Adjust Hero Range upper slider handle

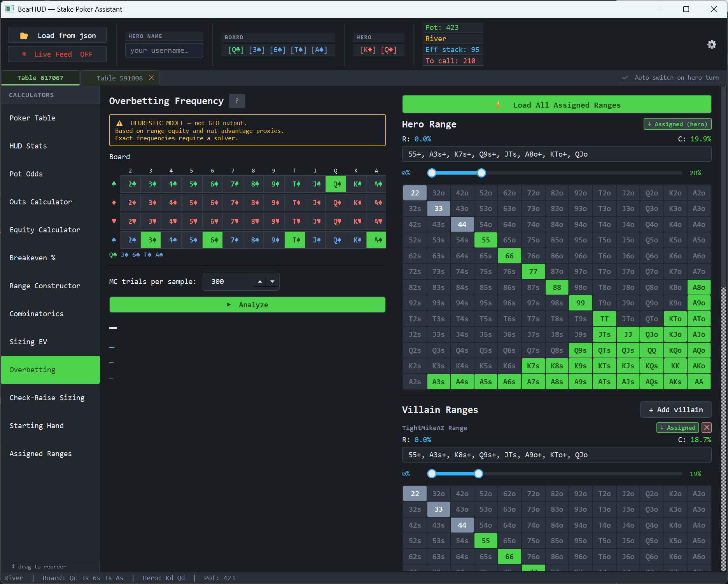[481, 173]
